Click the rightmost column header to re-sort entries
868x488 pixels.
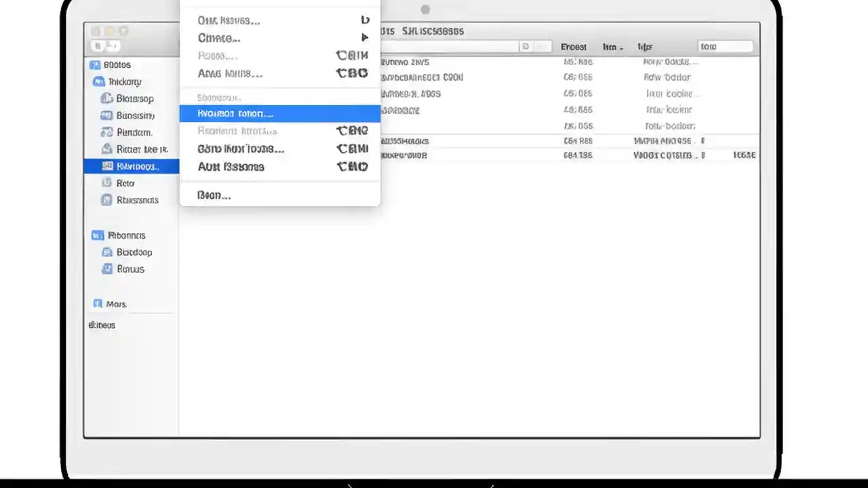tap(644, 47)
